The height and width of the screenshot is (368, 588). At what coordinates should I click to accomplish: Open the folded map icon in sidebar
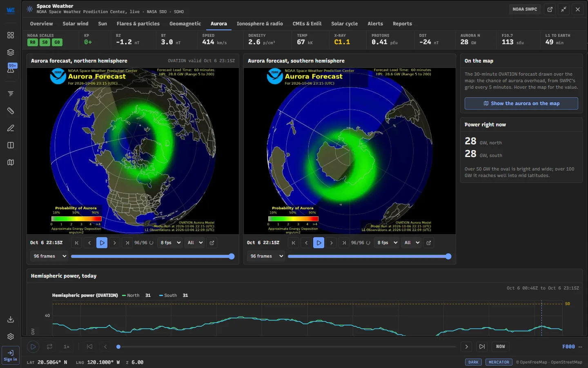[11, 162]
